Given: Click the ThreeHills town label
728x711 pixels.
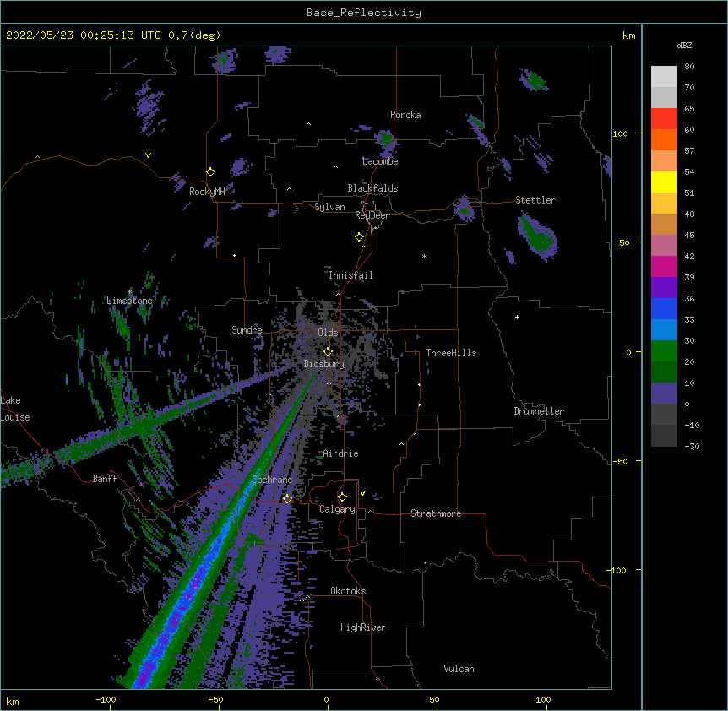Looking at the screenshot, I should (x=451, y=353).
